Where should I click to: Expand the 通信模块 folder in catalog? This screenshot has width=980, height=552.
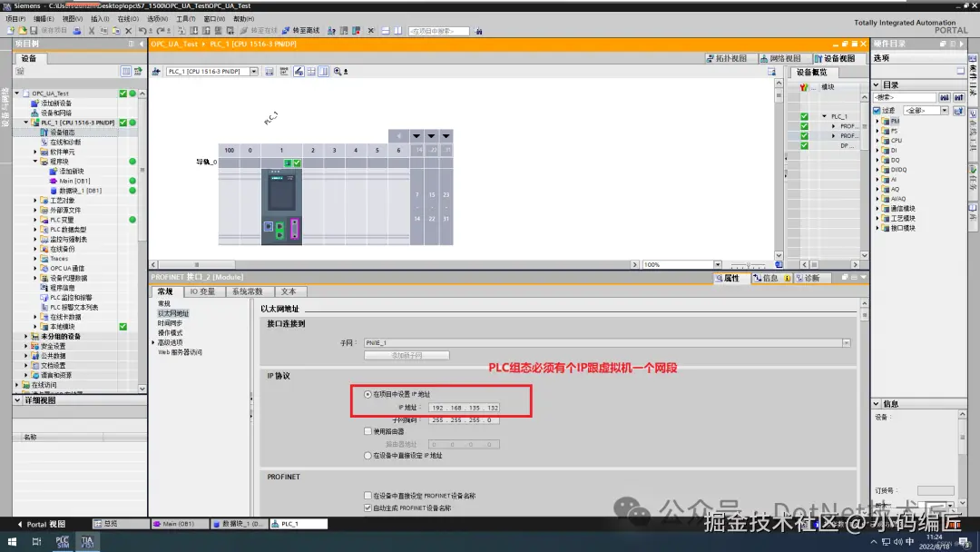pos(877,209)
